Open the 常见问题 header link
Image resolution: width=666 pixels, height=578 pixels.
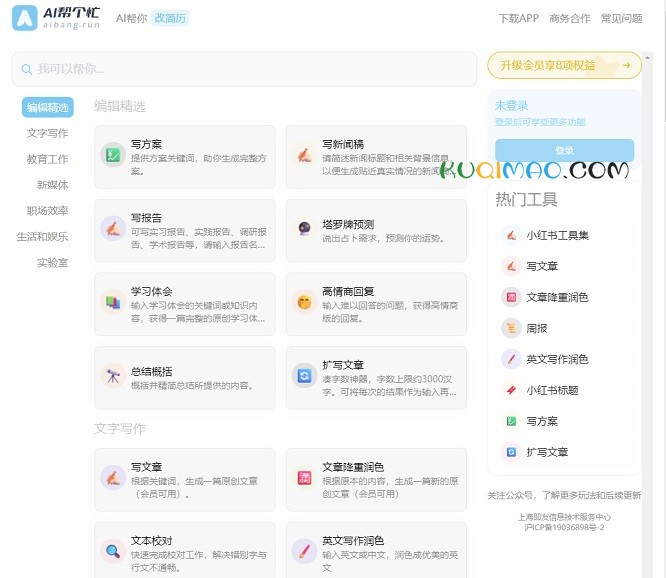621,18
